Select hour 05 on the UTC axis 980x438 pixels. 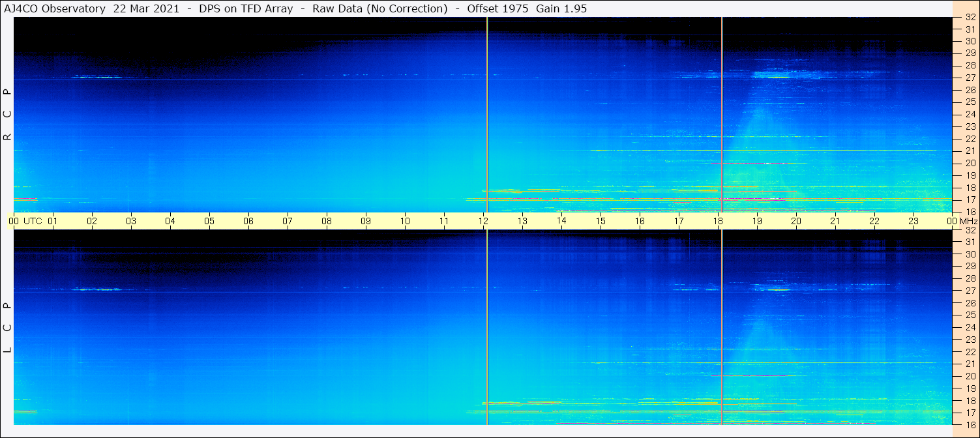coord(209,221)
